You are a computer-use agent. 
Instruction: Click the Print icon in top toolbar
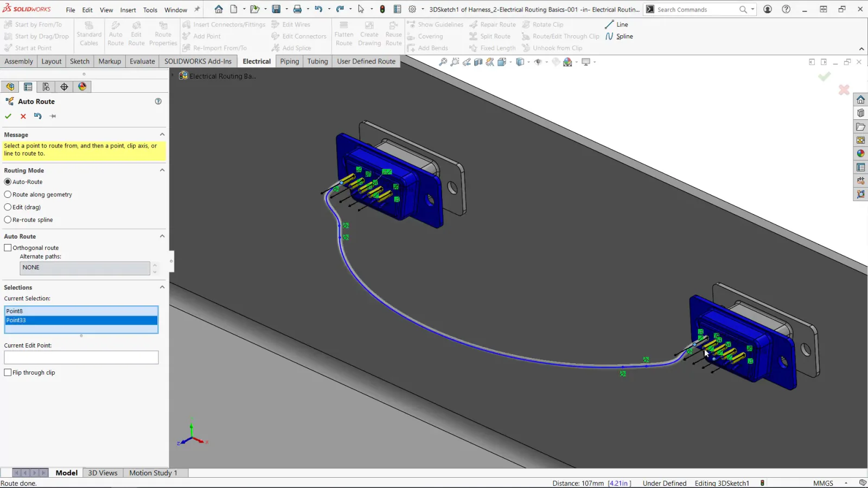point(297,9)
